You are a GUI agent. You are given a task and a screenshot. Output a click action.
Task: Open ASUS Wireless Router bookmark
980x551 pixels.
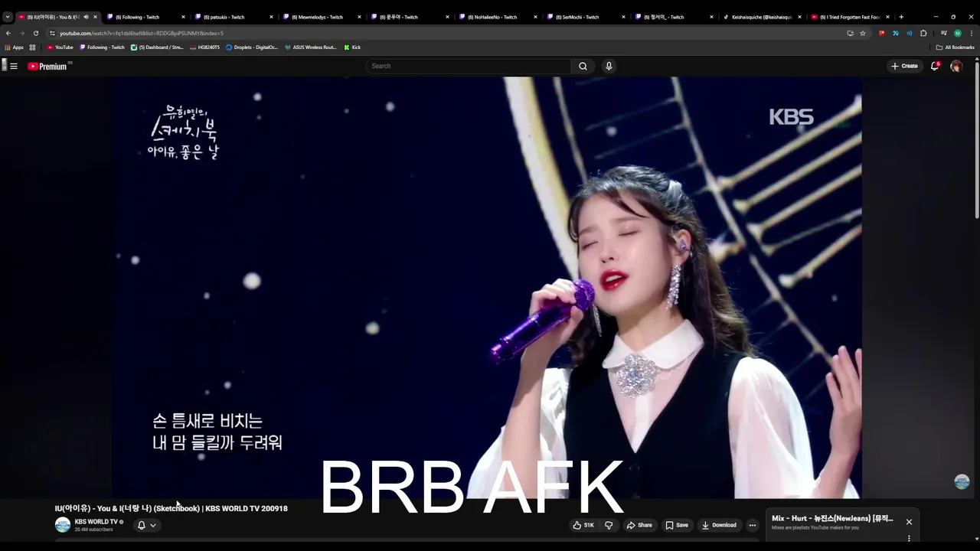click(x=310, y=47)
